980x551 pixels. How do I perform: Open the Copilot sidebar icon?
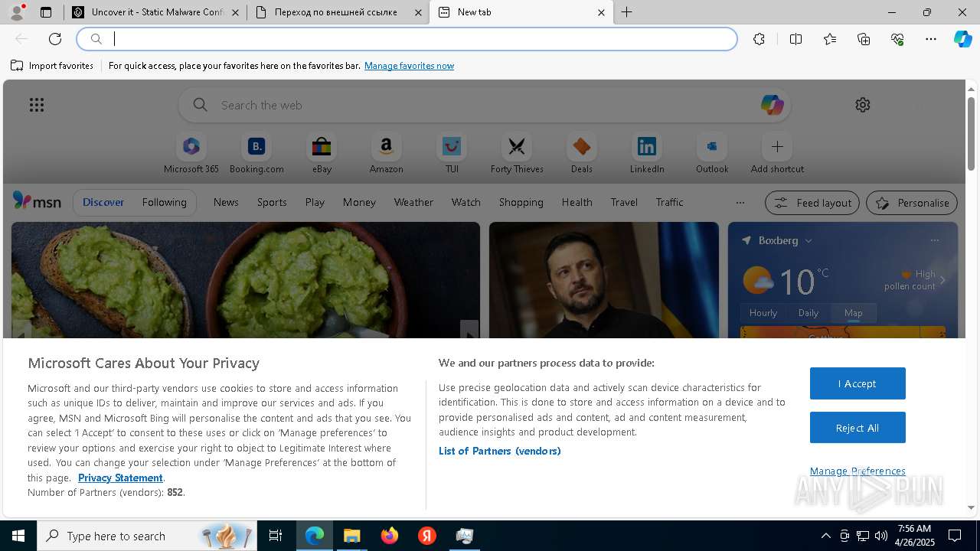pyautogui.click(x=963, y=39)
